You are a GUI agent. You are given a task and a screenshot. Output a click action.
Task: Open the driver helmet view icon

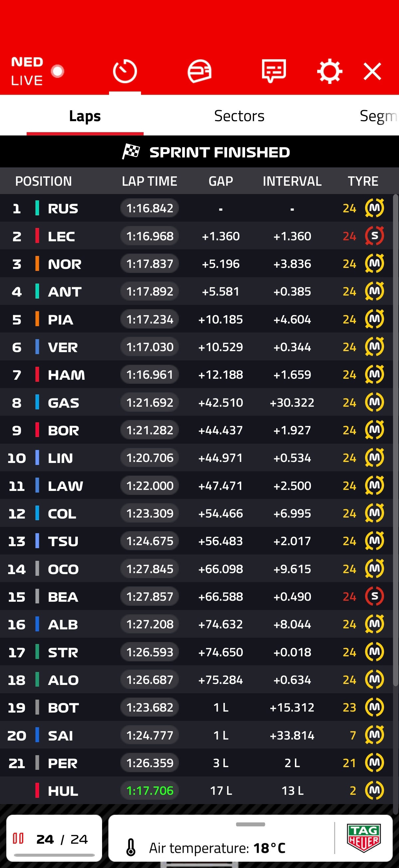(x=199, y=71)
